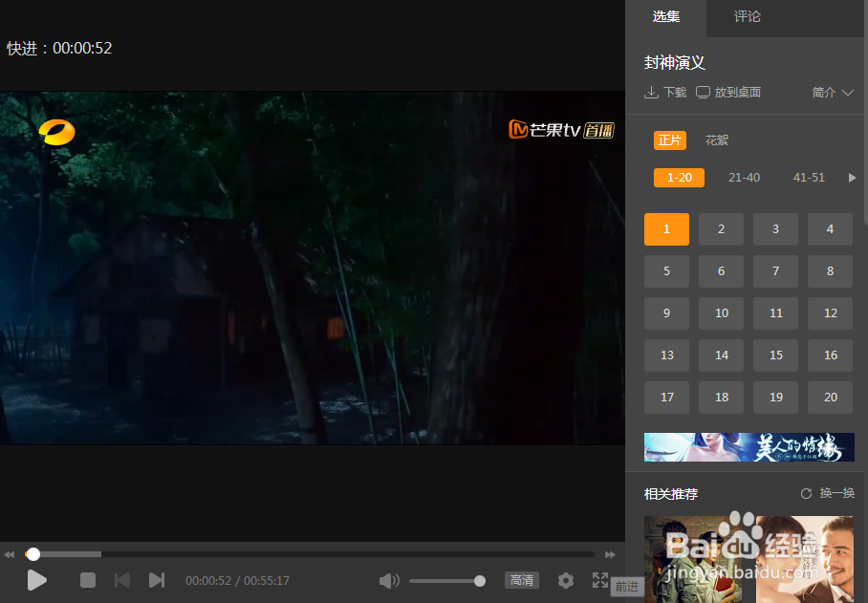Click the sidebar vertical scrollbar
Viewport: 868px width, 603px height.
click(865, 111)
